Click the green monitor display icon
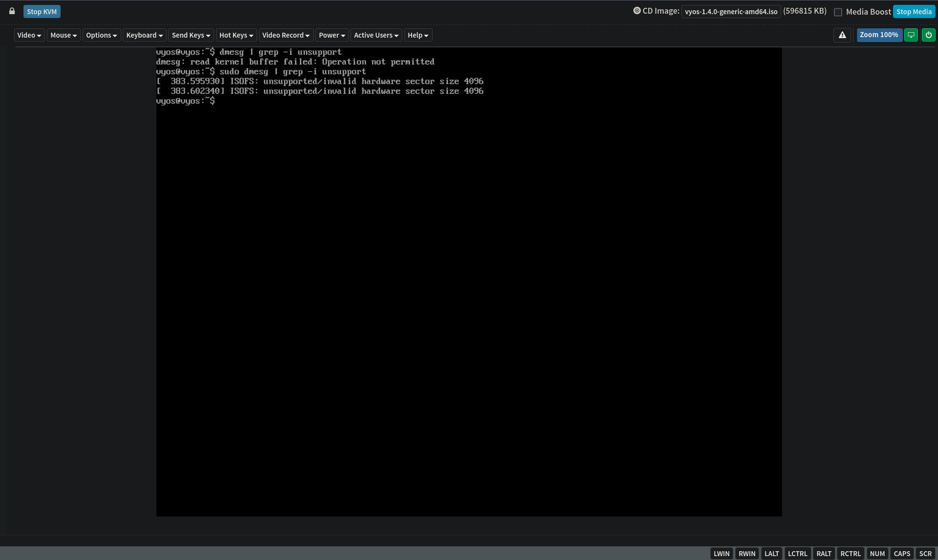 [911, 35]
